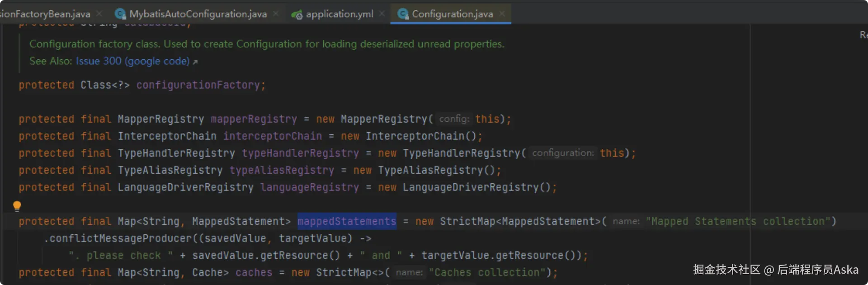
Task: Click the highlighted mappedStatements field name
Action: (347, 221)
